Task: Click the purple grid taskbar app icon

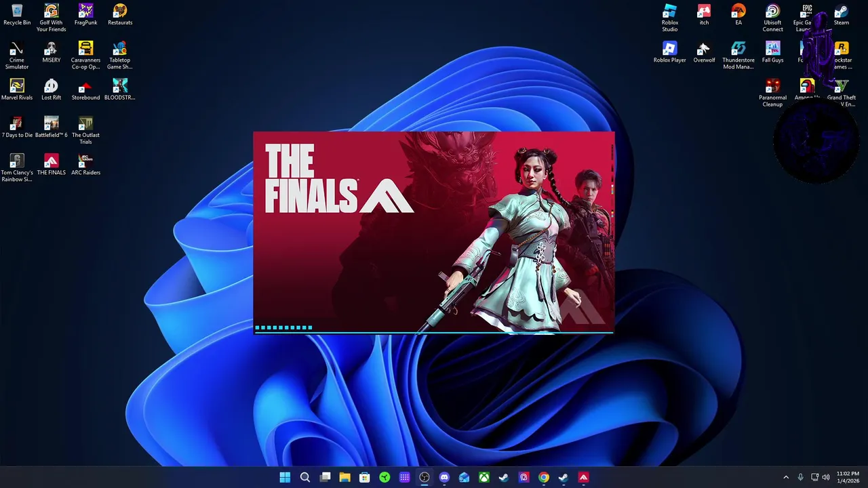Action: point(404,477)
